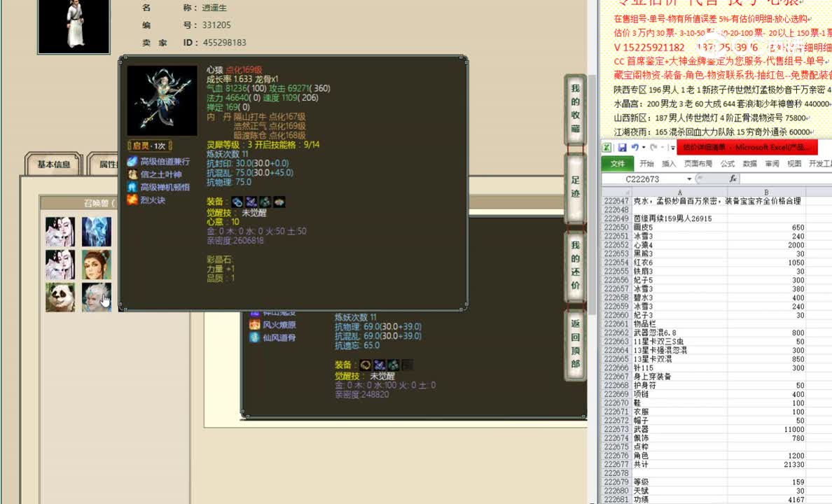This screenshot has height=504, width=832.
Task: Open the 文件 (File) tab in Excel
Action: pyautogui.click(x=618, y=163)
